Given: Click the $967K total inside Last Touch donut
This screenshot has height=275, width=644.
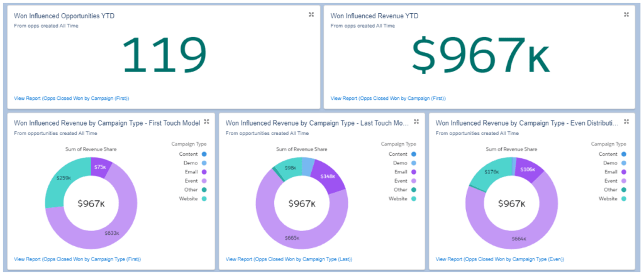Looking at the screenshot, I should coord(302,203).
